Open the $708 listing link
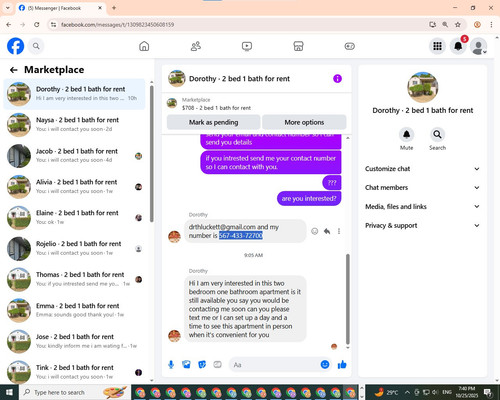 (216, 108)
